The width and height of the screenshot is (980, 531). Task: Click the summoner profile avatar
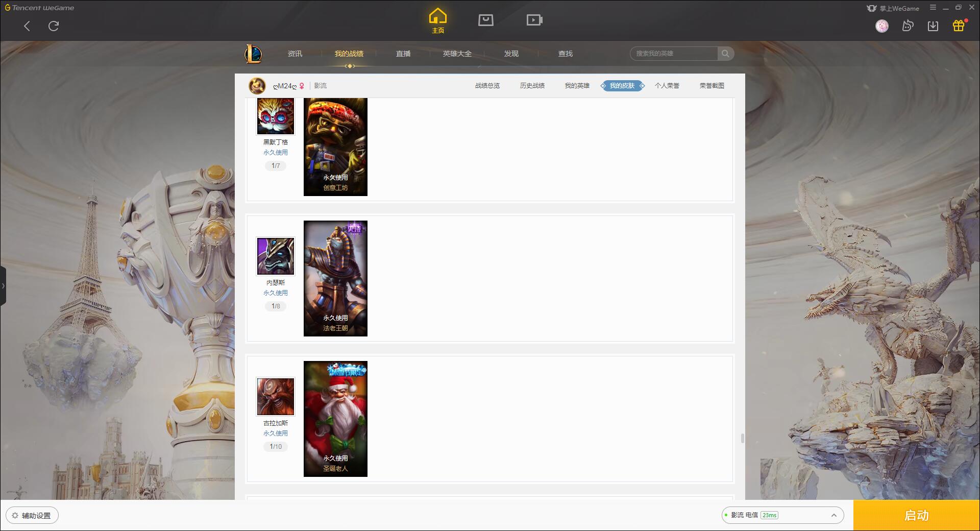(257, 86)
